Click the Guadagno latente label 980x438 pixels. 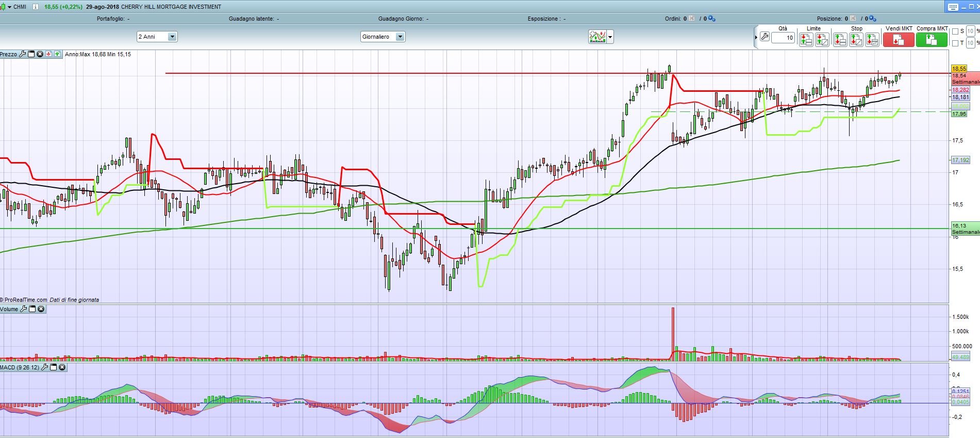251,19
